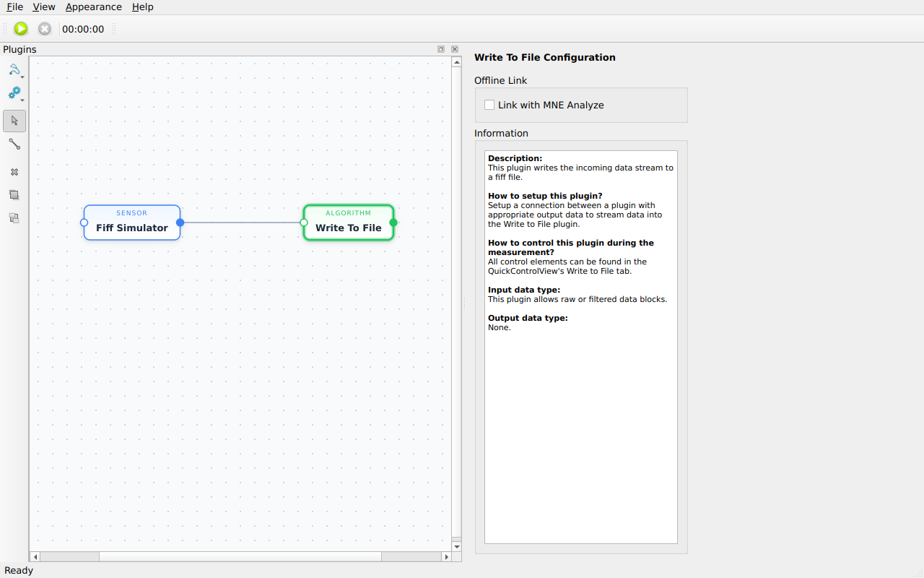This screenshot has width=924, height=578.
Task: Select the pointer tool
Action: 14,121
